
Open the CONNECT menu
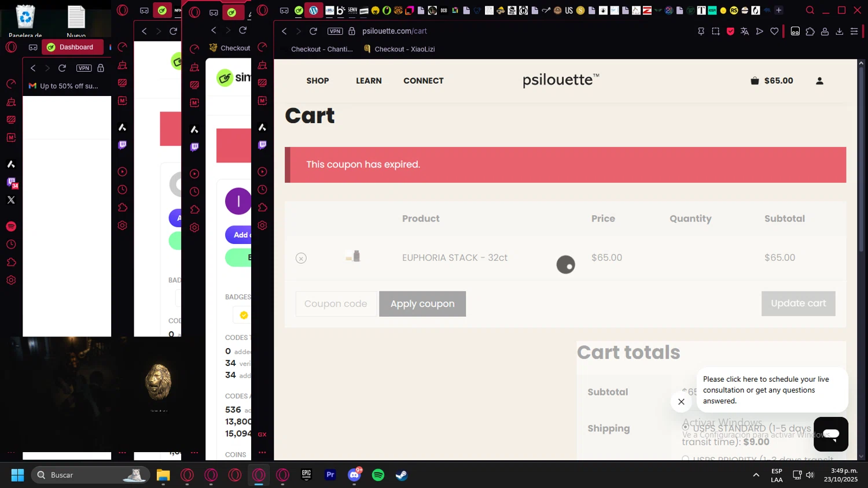coord(424,81)
